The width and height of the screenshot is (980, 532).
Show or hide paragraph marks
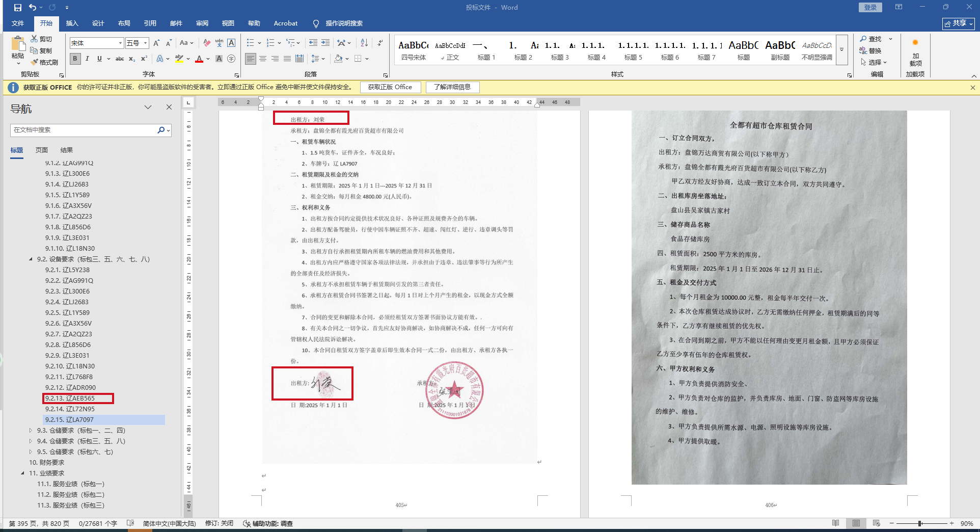pyautogui.click(x=380, y=43)
